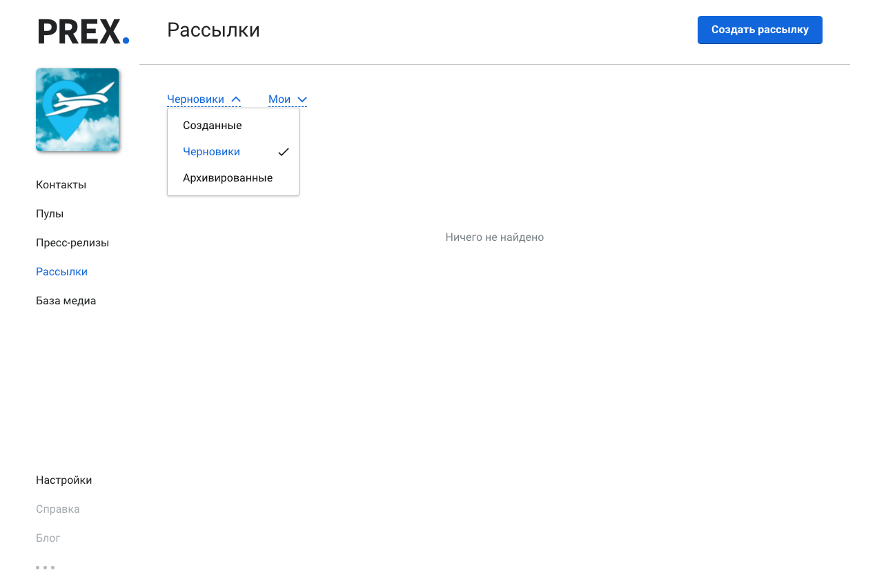The height and width of the screenshot is (588, 875).
Task: Expand the three-dots more menu
Action: coord(45,567)
